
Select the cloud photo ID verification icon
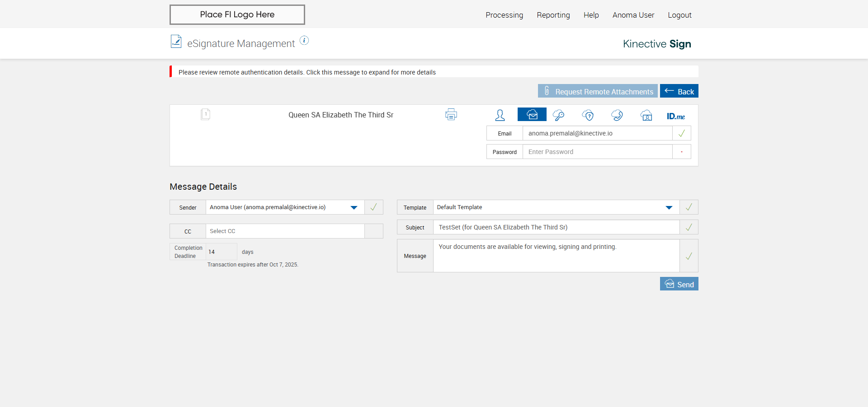pos(646,115)
